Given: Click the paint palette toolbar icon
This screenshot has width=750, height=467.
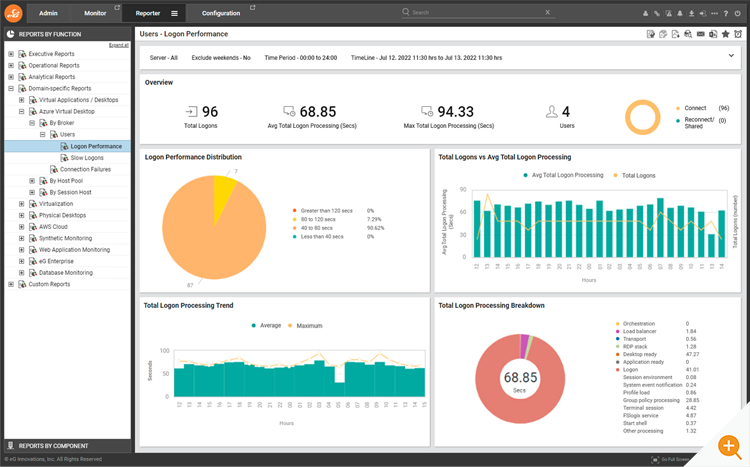Looking at the screenshot, I should tap(663, 34).
